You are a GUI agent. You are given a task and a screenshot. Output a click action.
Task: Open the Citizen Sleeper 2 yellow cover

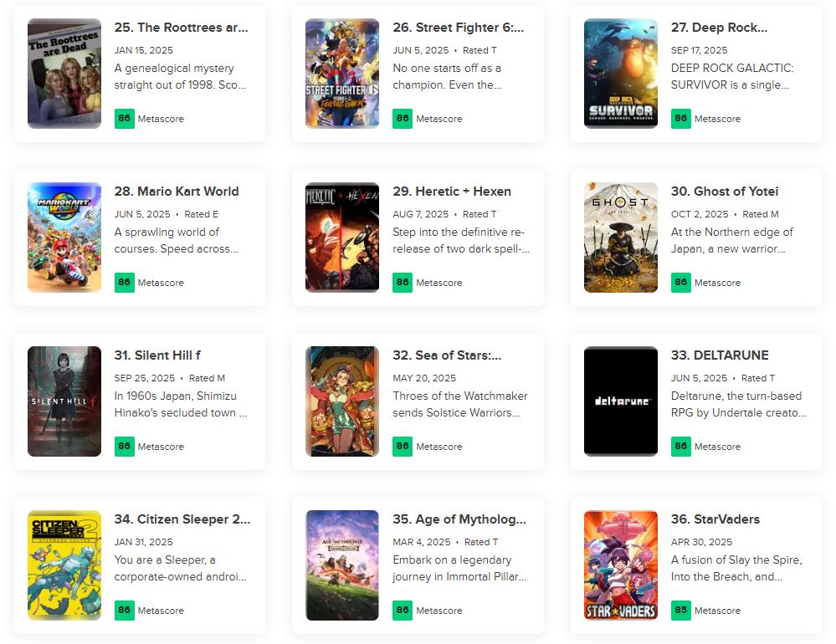64,565
